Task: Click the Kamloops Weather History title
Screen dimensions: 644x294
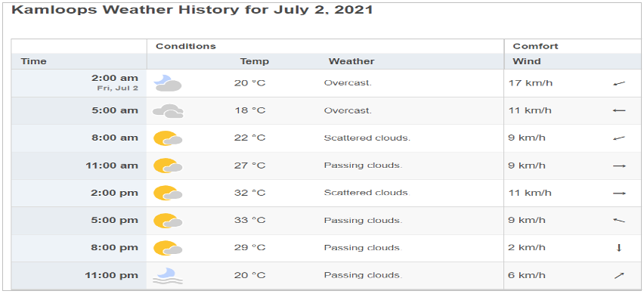Action: click(x=192, y=10)
